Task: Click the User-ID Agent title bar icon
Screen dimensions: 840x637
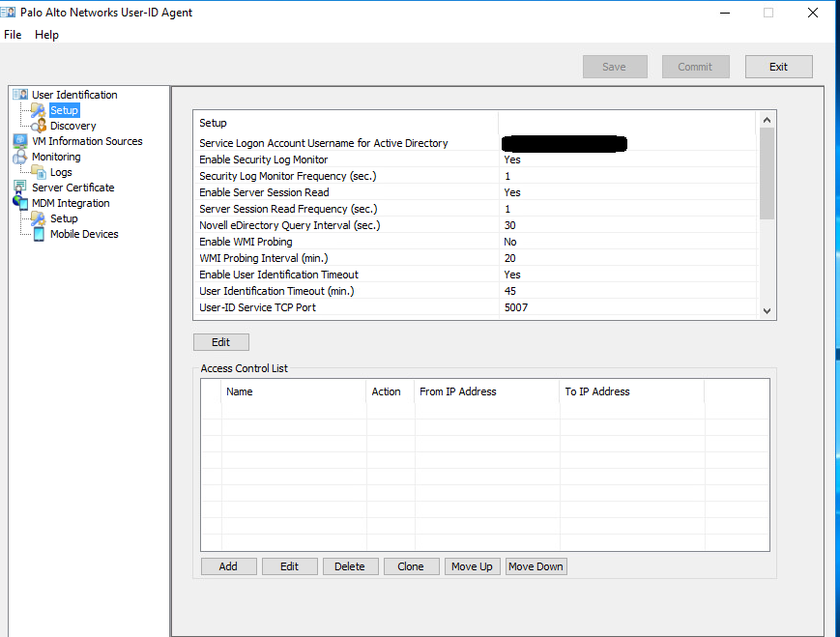Action: tap(8, 12)
